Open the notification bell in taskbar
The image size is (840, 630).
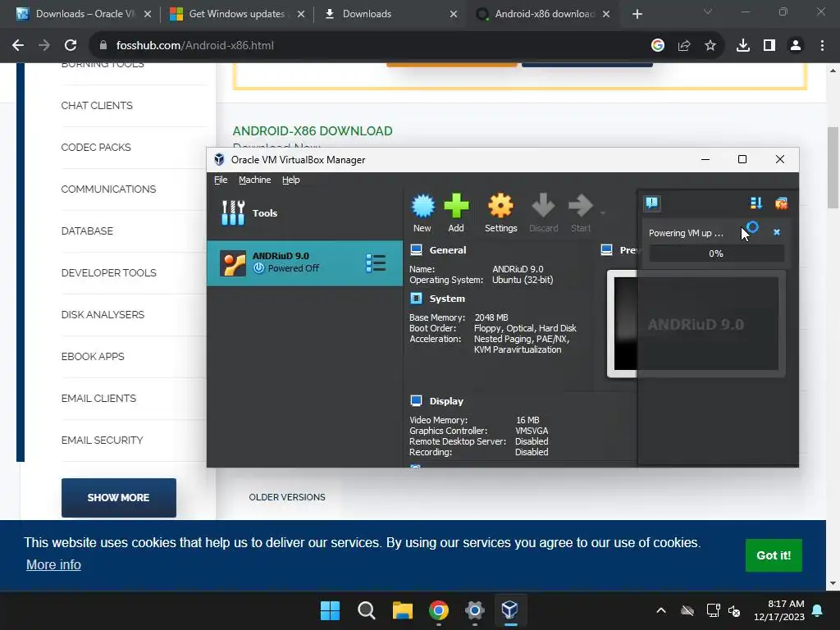tap(818, 610)
